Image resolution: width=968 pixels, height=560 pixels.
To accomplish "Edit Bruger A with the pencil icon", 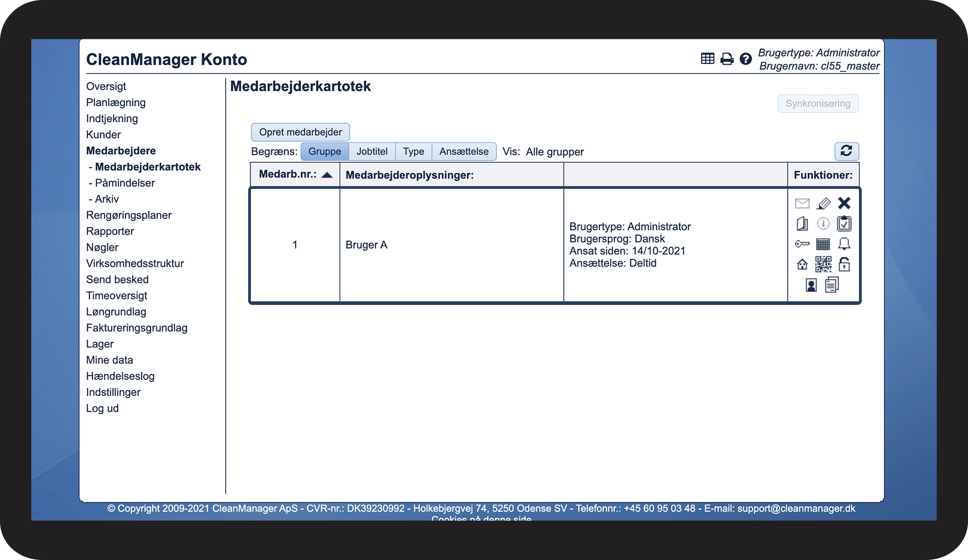I will click(x=823, y=204).
